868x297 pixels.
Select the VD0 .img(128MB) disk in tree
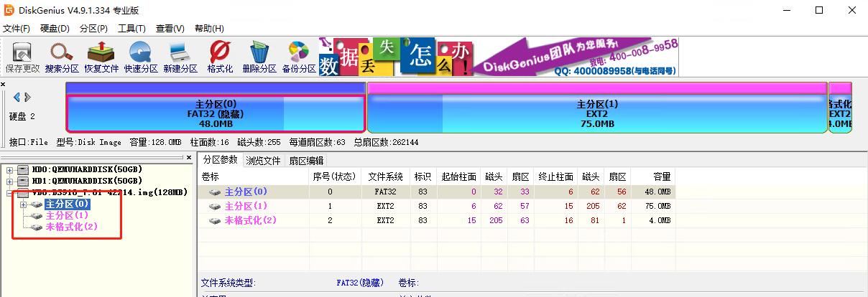point(109,192)
